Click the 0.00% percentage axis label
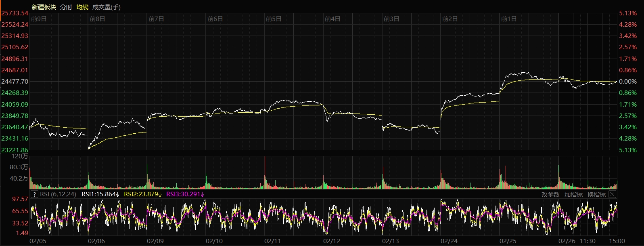Screen dimensions: 644x246 click(x=627, y=81)
